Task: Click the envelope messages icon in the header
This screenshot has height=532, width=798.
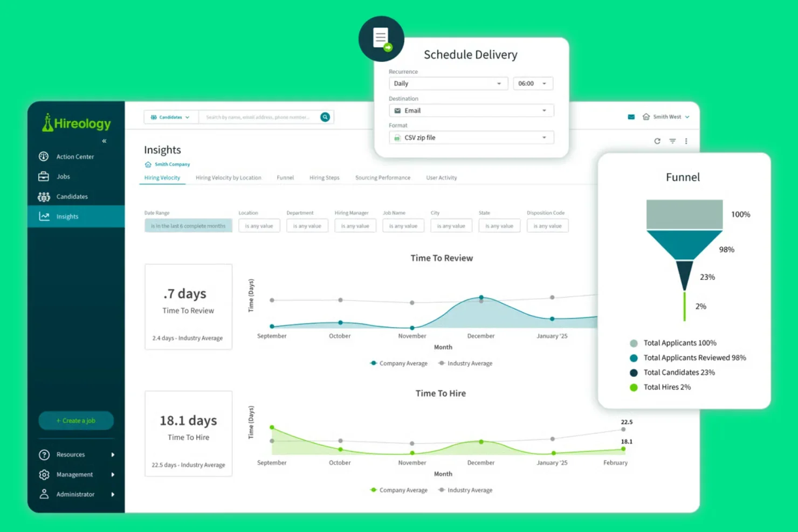Action: pyautogui.click(x=631, y=116)
